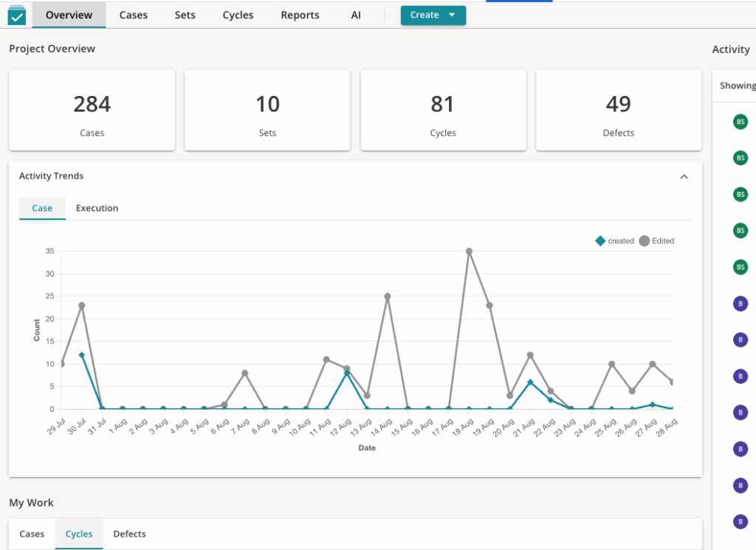Toggle the created series in chart legend
The height and width of the screenshot is (550, 756).
click(615, 241)
